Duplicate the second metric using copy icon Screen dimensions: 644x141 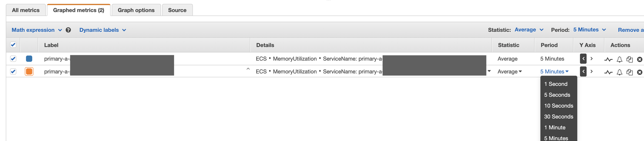(x=629, y=72)
